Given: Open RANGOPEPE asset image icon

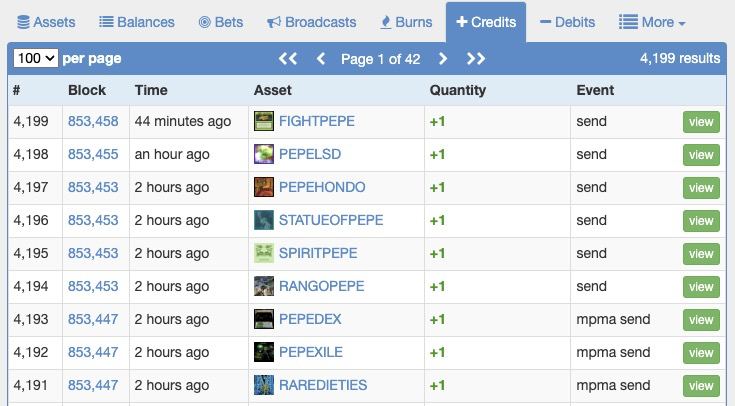Looking at the screenshot, I should coord(263,286).
